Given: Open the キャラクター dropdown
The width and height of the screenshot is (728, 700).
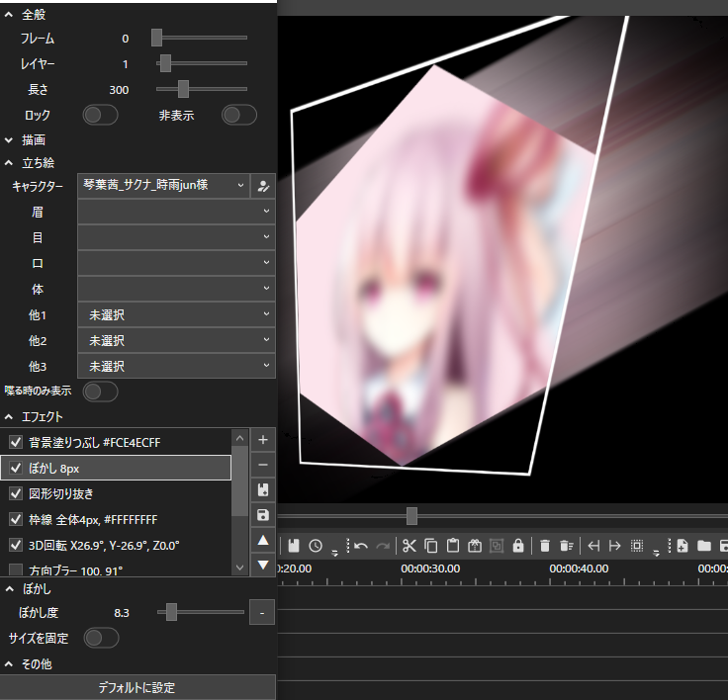Looking at the screenshot, I should click(163, 186).
